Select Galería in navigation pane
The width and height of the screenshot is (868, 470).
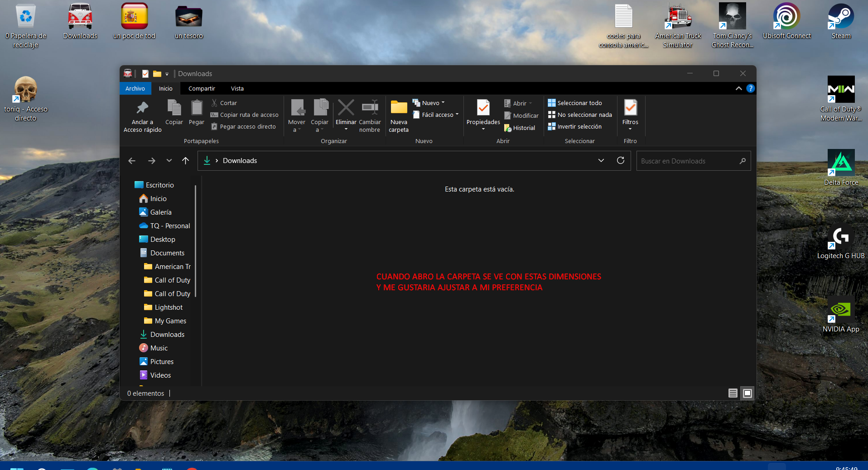pyautogui.click(x=155, y=212)
